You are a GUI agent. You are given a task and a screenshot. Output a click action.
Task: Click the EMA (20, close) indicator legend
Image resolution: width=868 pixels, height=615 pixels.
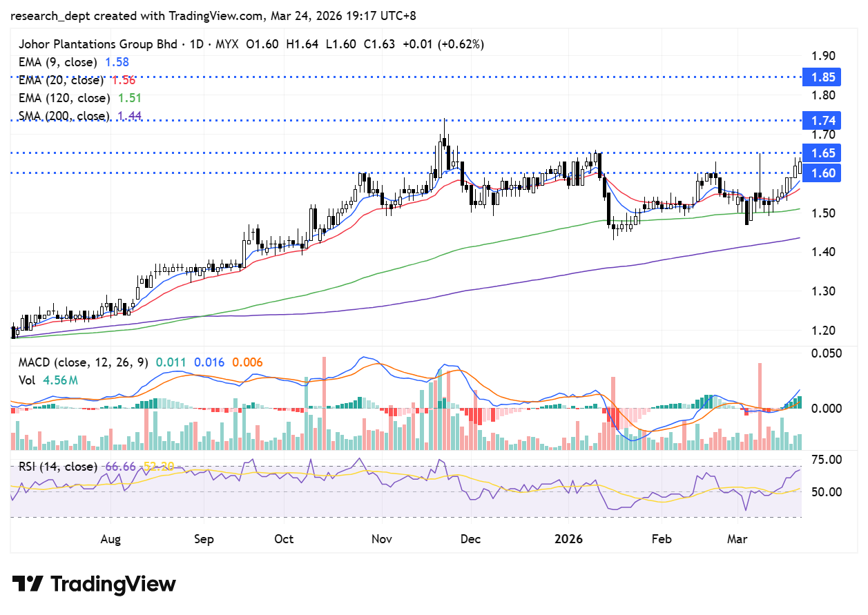[x=61, y=80]
